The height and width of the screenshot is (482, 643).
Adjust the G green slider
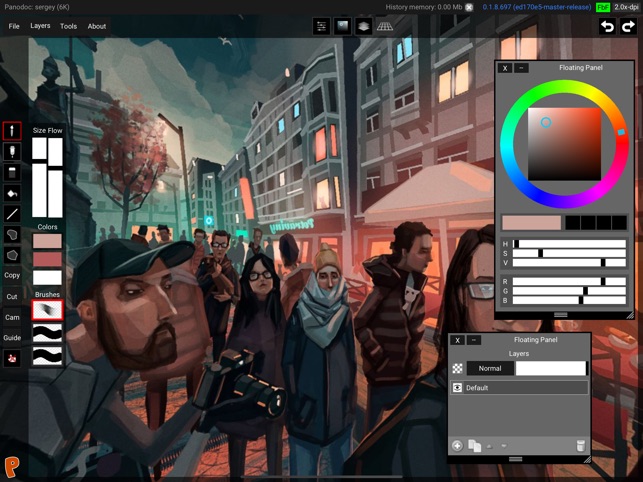click(x=569, y=291)
